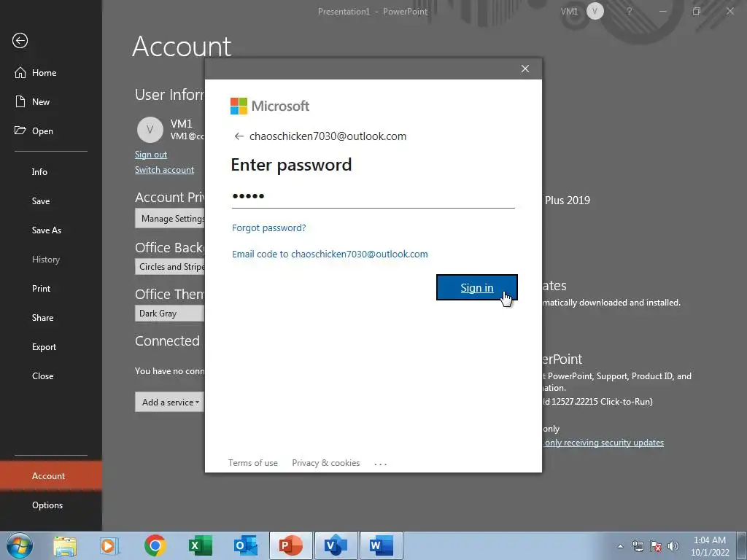Click the title bar account avatar
Image resolution: width=747 pixels, height=560 pixels.
pos(595,11)
